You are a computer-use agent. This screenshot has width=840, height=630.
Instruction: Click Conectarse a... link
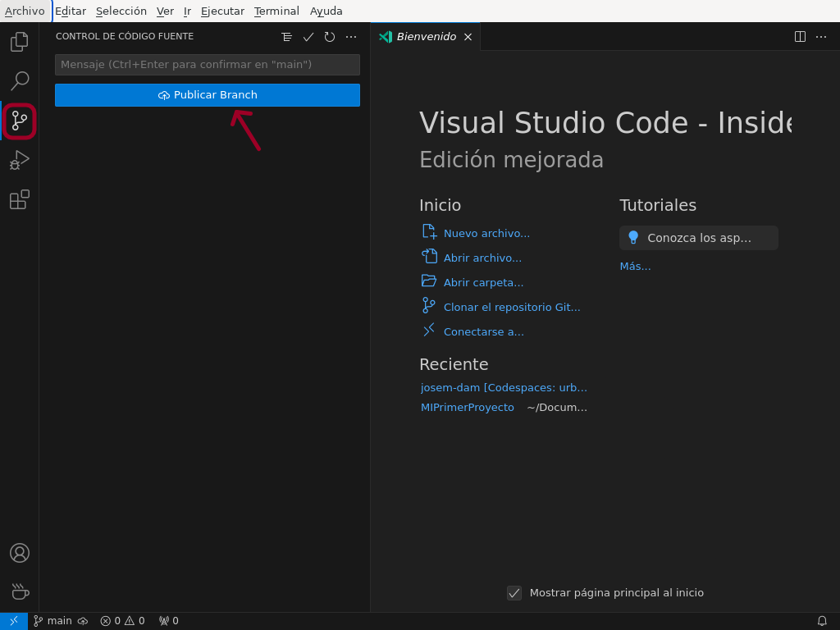[484, 332]
